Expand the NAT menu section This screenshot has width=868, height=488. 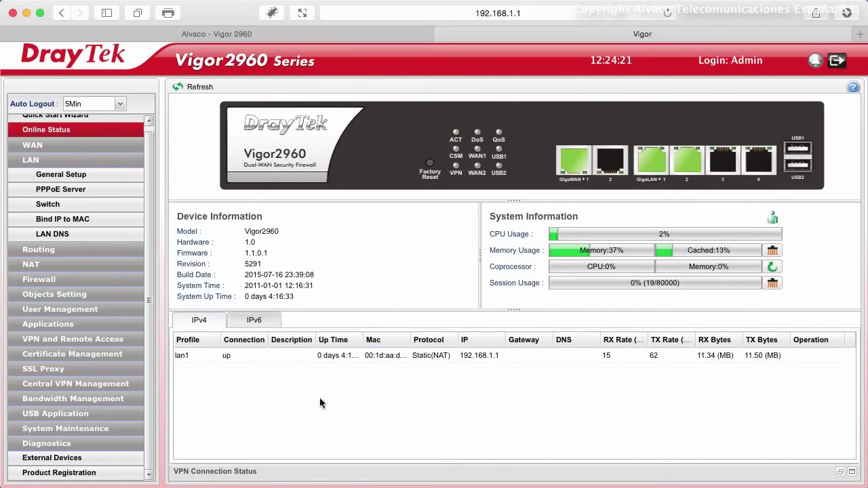[x=76, y=264]
